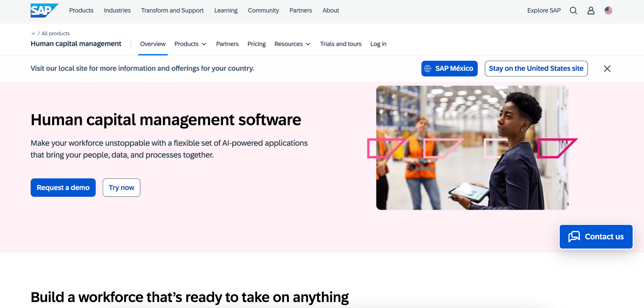The height and width of the screenshot is (308, 644).
Task: Click the Explore SAP link
Action: pos(544,10)
